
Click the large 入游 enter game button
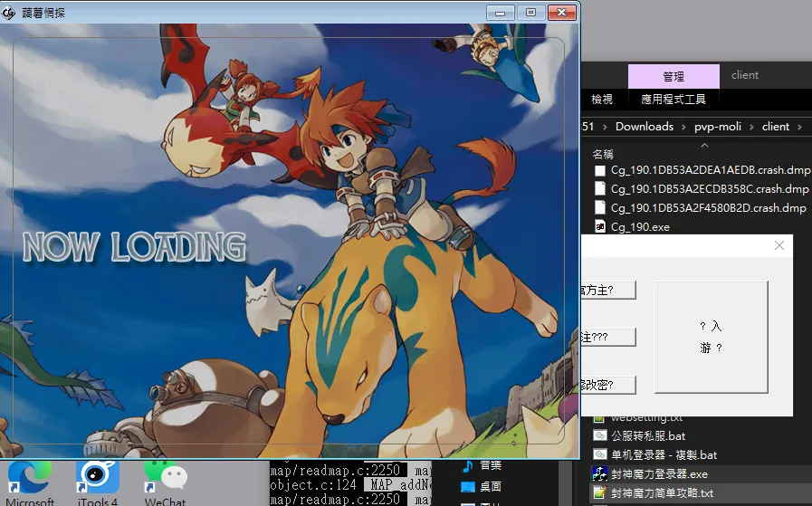(x=711, y=337)
